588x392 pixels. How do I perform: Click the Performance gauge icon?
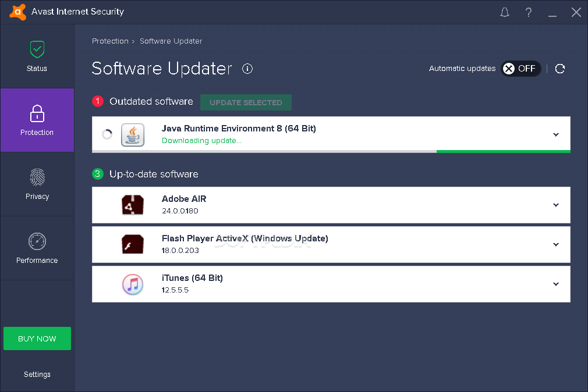point(37,241)
